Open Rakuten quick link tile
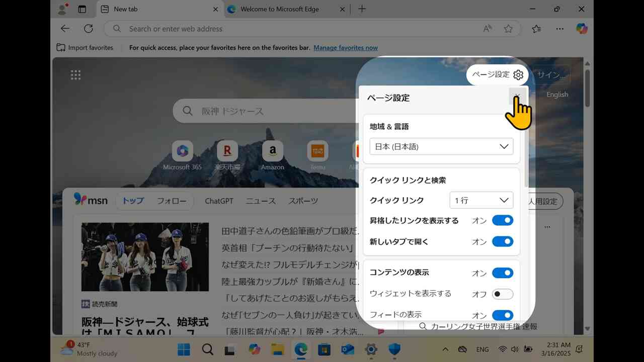Image resolution: width=644 pixels, height=362 pixels. coord(227,156)
